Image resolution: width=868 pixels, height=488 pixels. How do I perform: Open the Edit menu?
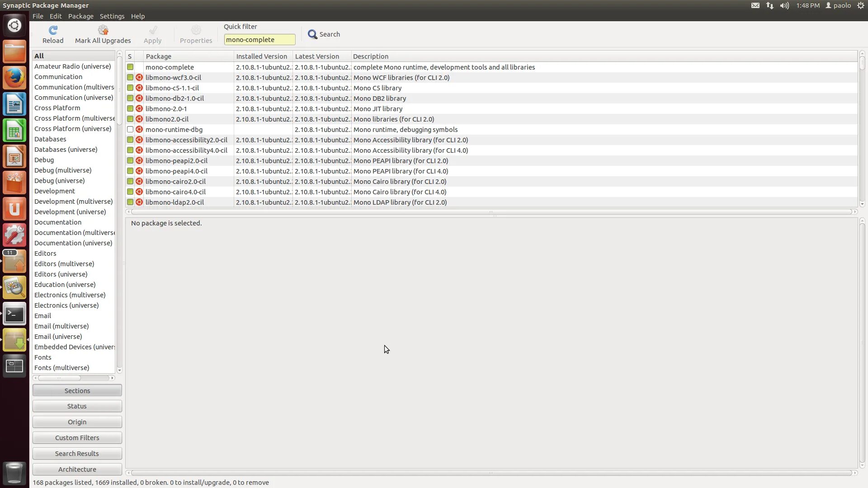point(56,16)
